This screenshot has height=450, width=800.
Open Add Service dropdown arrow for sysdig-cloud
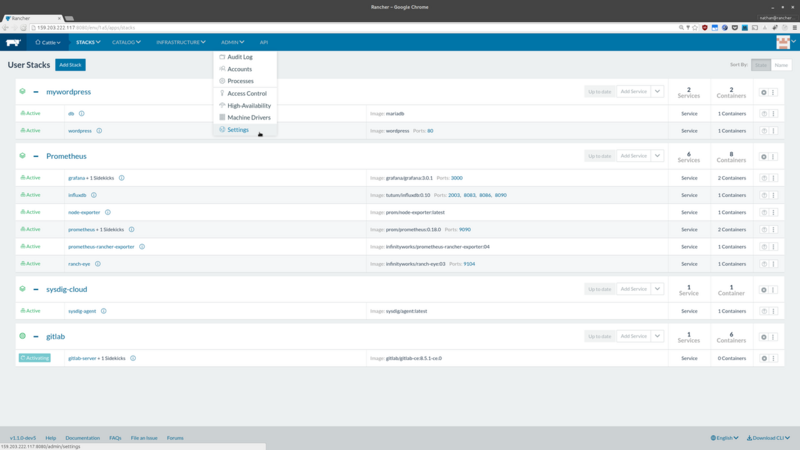click(x=657, y=289)
